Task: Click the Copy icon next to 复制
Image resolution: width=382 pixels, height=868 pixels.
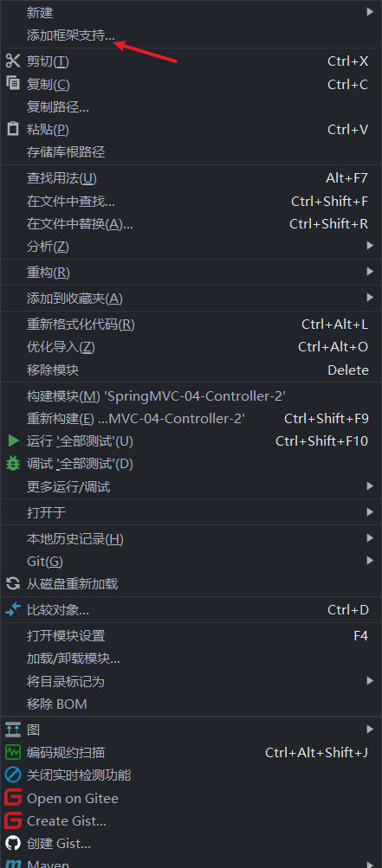Action: (x=13, y=84)
